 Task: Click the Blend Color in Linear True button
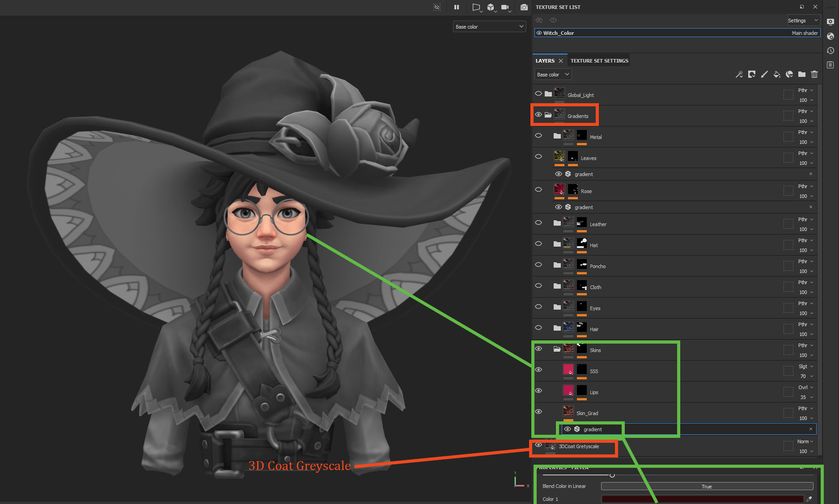click(x=707, y=487)
